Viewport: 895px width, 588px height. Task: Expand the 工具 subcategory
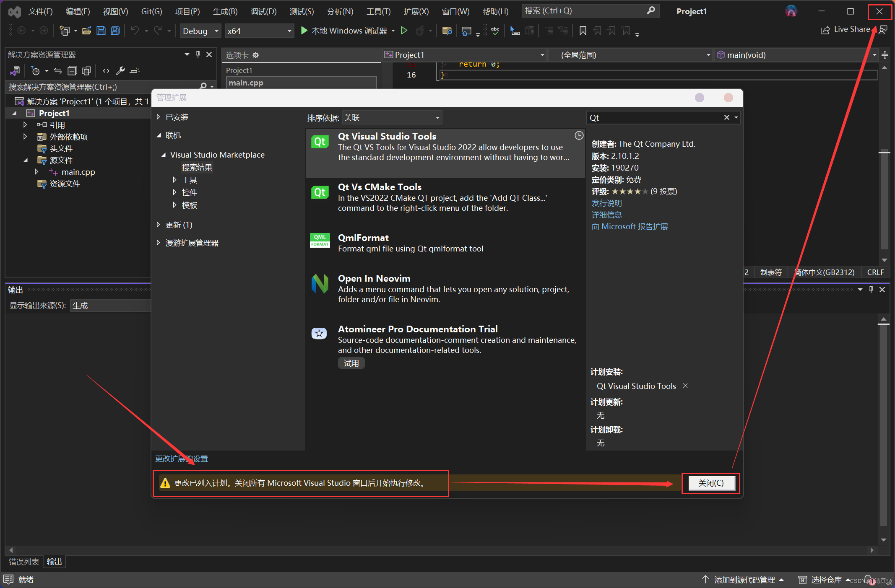pyautogui.click(x=174, y=180)
